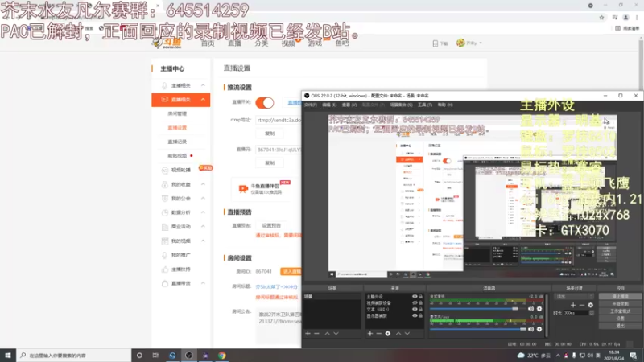Screen dimensions: 644x362
Task: Copy rtmp地址 with its 复制 button
Action: point(270,134)
